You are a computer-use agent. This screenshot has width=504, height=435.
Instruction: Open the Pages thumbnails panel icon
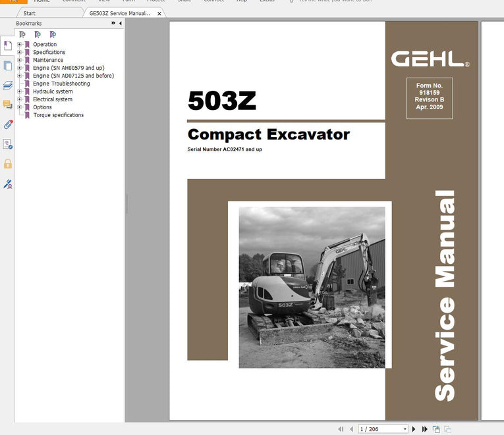[7, 65]
